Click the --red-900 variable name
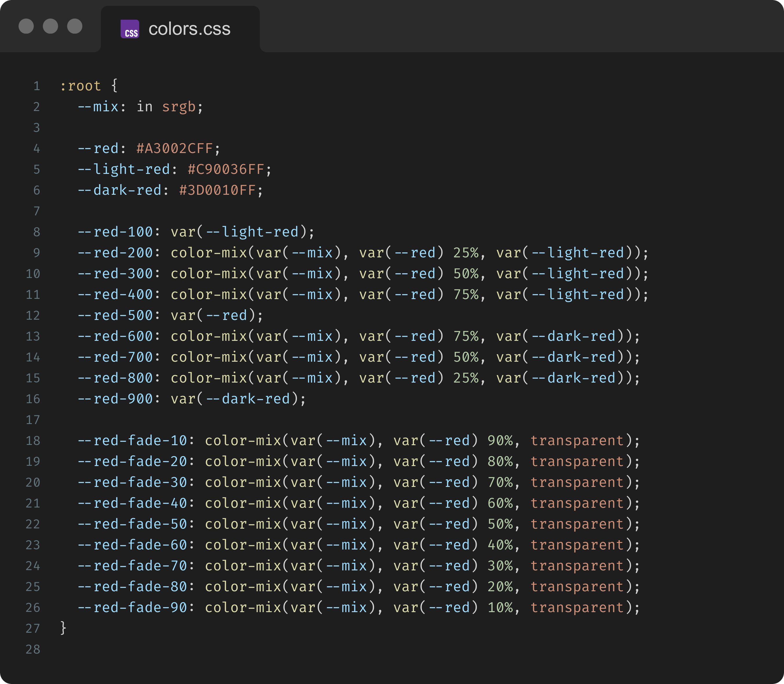Viewport: 784px width, 684px height. click(x=115, y=399)
